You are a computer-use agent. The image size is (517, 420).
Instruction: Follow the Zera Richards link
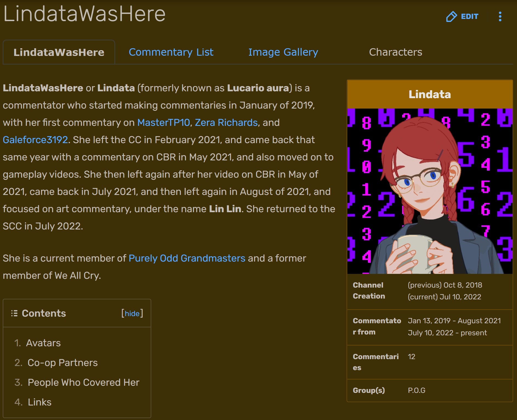coord(226,123)
